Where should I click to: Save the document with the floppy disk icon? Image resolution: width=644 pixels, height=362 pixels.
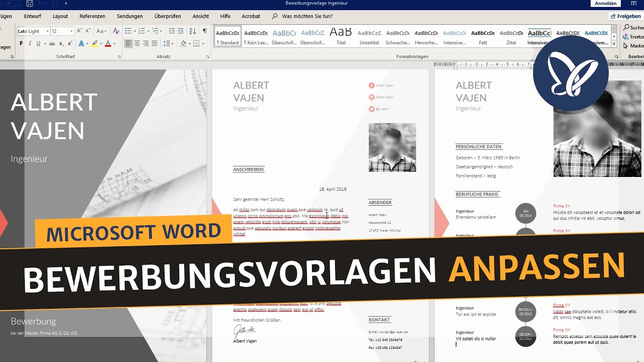pyautogui.click(x=29, y=4)
